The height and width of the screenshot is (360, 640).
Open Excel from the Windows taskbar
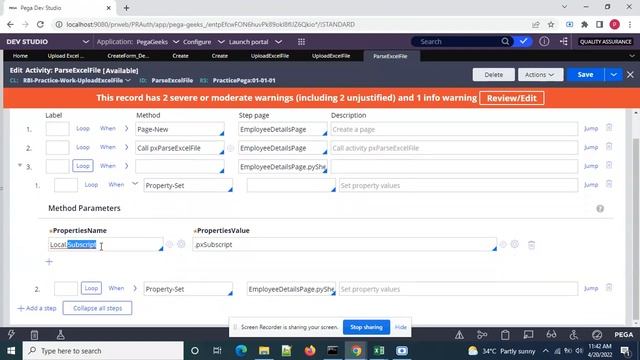tap(379, 351)
